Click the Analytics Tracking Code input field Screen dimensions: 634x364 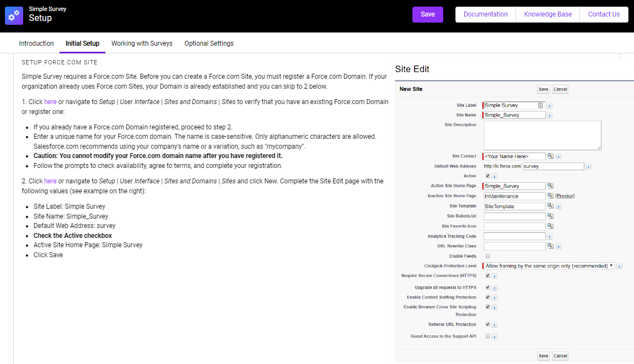tap(514, 236)
